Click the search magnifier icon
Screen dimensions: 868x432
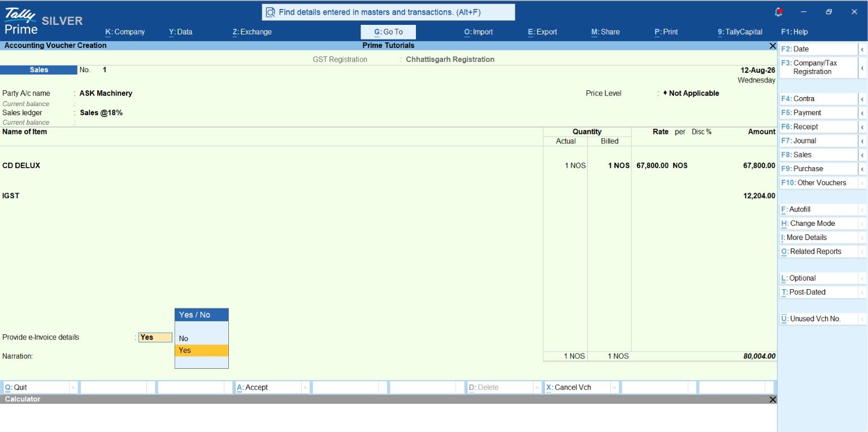tap(270, 12)
